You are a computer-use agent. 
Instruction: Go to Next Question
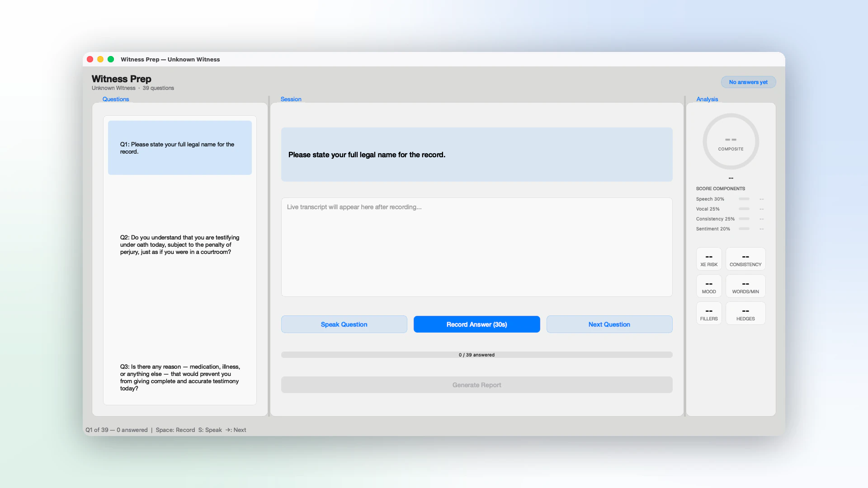click(x=609, y=324)
